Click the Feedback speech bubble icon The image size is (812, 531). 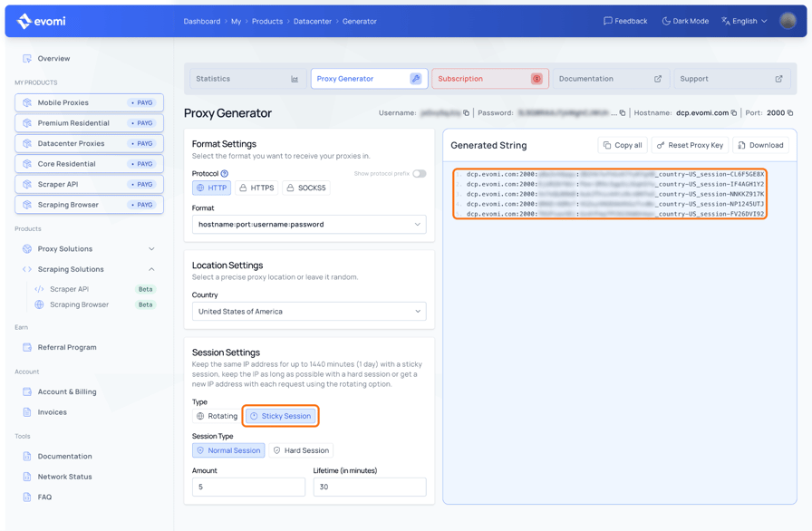tap(608, 21)
